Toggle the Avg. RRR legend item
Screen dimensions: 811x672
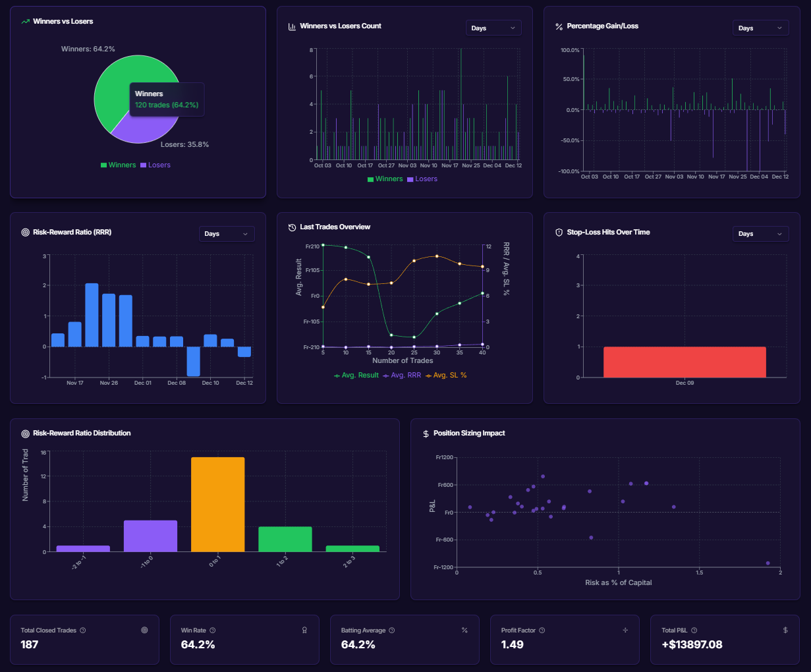[402, 376]
